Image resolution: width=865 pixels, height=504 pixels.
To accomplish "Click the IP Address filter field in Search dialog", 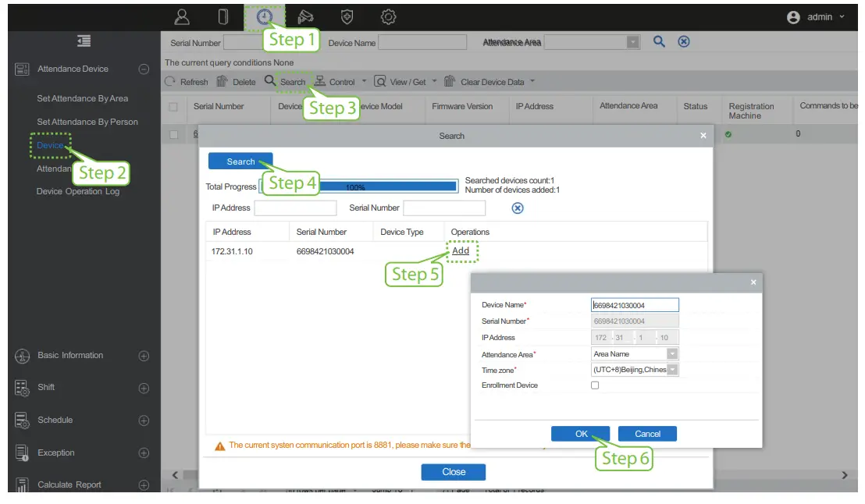I will 295,208.
